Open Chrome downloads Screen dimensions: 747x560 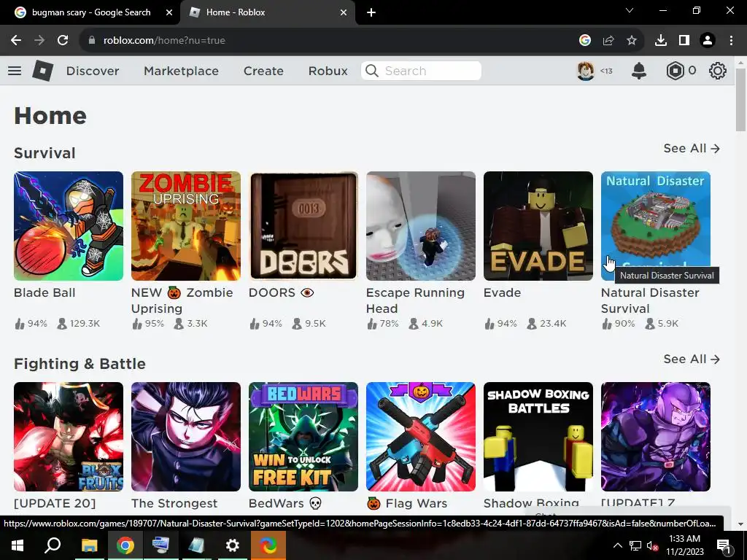661,41
